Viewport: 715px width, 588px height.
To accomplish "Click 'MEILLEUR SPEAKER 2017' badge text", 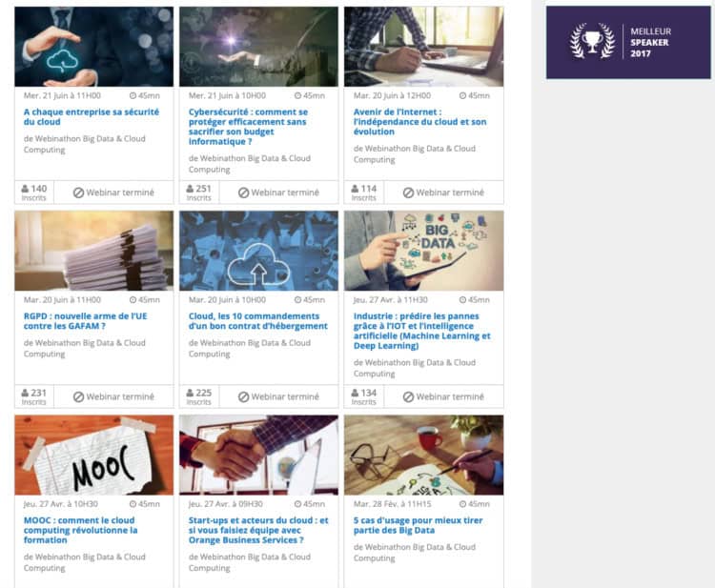I will 651,42.
